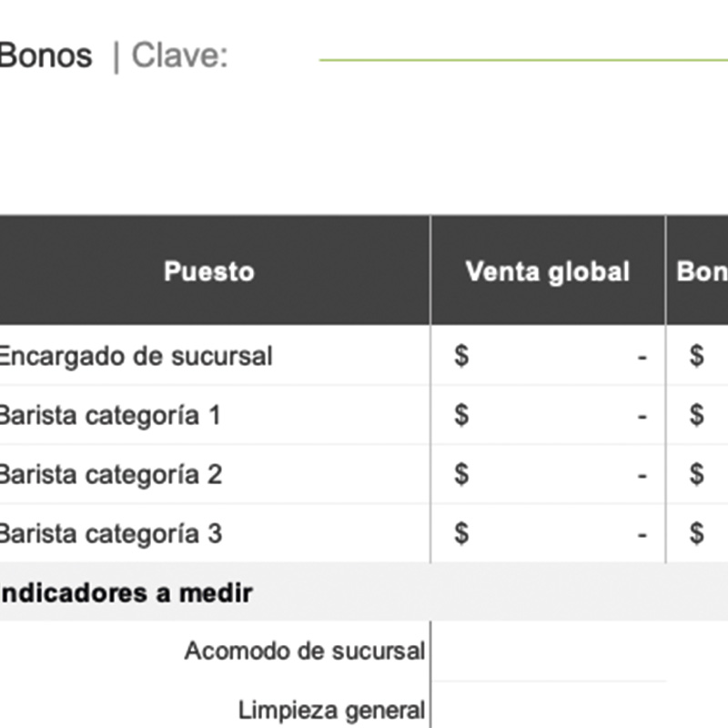The image size is (728, 728).
Task: Click third-column dollar cell in Encargado row
Action: point(698,356)
